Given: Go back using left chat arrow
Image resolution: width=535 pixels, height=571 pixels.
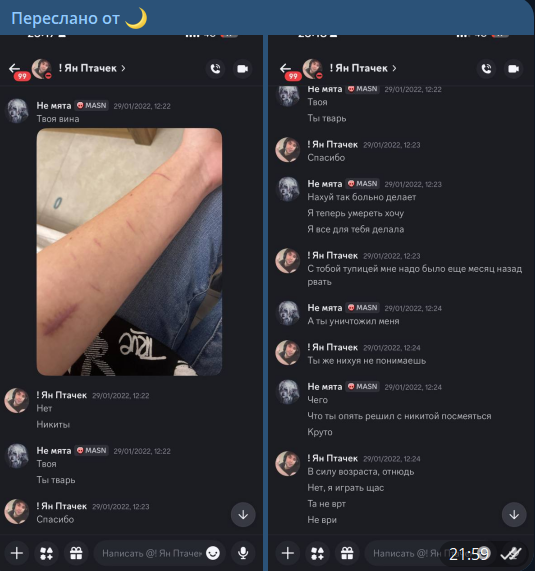Looking at the screenshot, I should [15, 68].
